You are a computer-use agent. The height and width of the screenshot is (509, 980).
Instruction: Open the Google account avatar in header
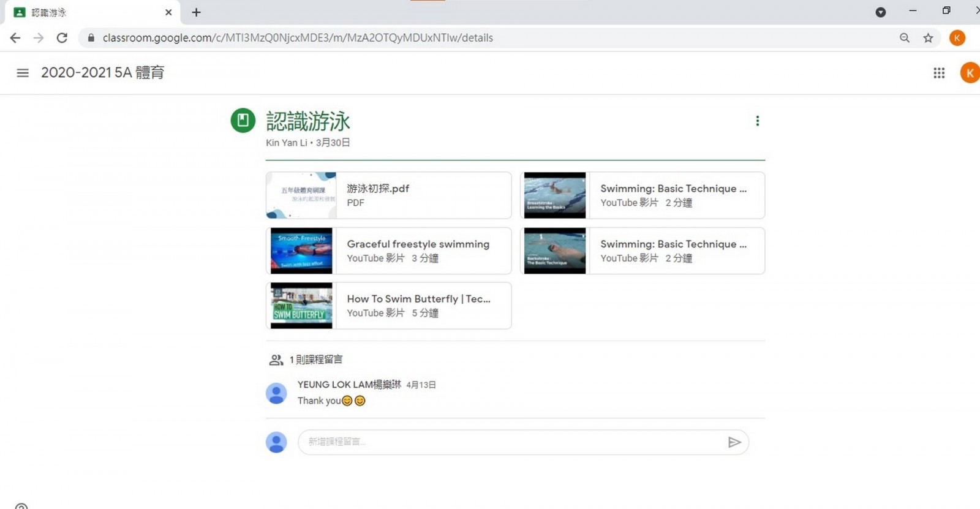[969, 73]
